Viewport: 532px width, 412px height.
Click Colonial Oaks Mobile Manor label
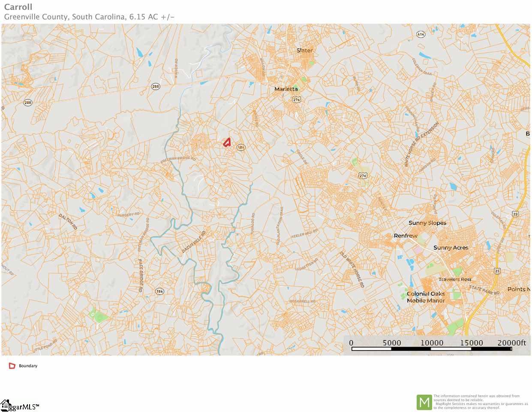[x=426, y=297]
